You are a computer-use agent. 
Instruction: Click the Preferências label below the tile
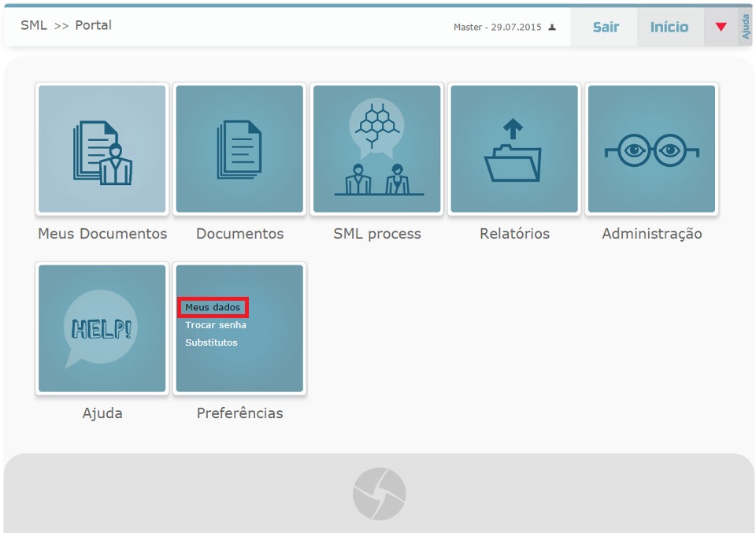point(239,413)
